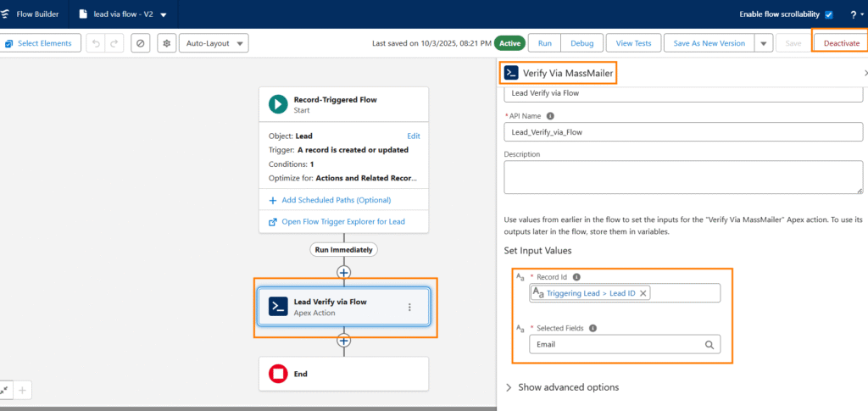The height and width of the screenshot is (411, 868).
Task: Click the redo arrow icon
Action: (x=115, y=43)
